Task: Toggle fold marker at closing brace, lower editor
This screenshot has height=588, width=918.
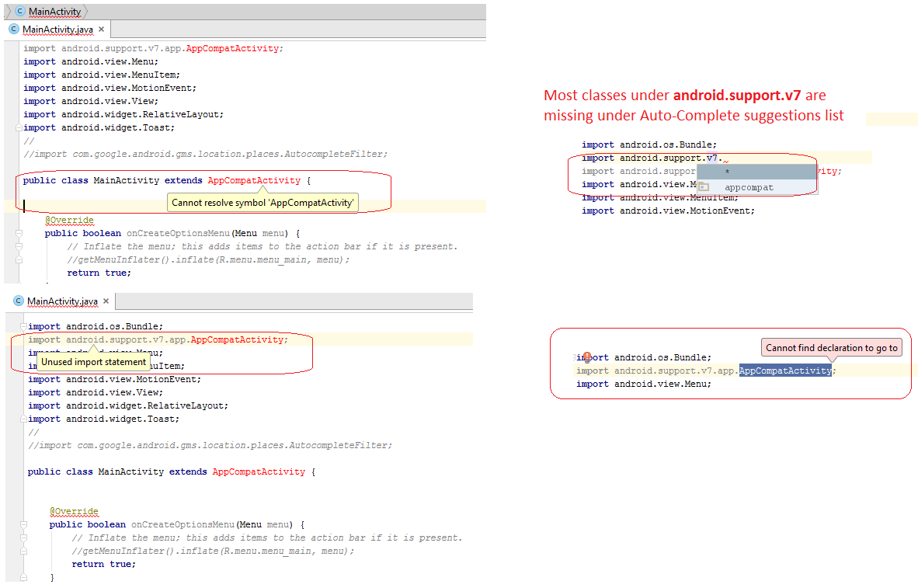Action: coord(23,577)
